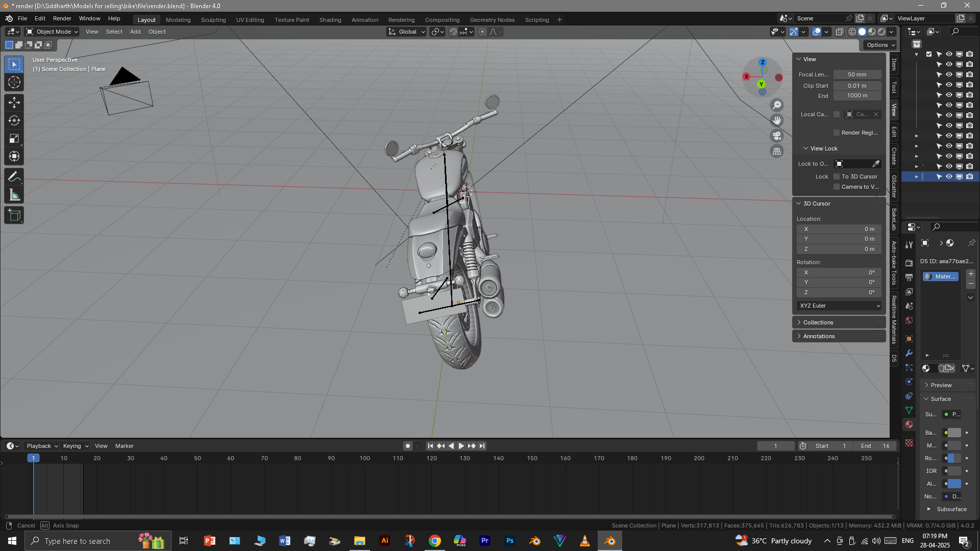Open Output properties tab

pyautogui.click(x=909, y=277)
